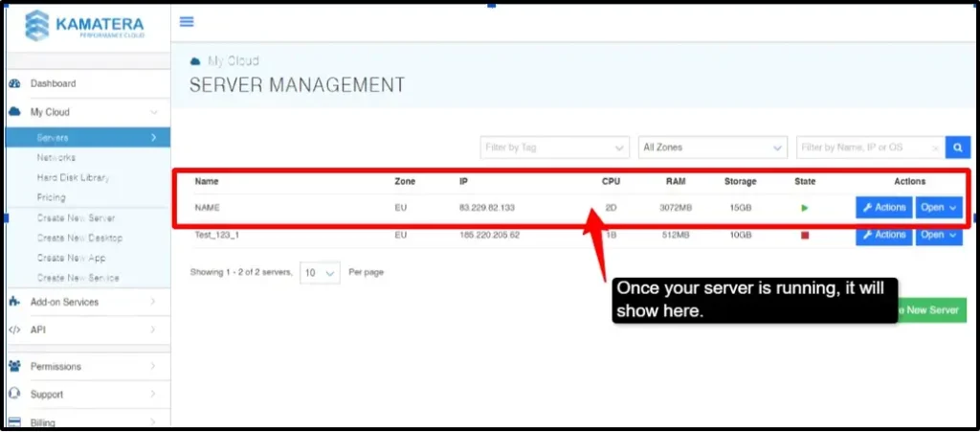Image resolution: width=980 pixels, height=432 pixels.
Task: Open the All Zones dropdown
Action: tap(713, 148)
